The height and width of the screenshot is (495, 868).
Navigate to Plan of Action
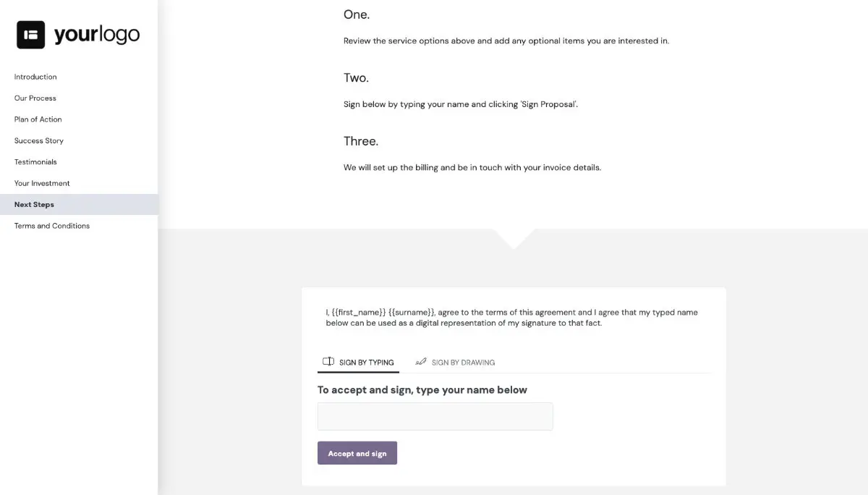(37, 119)
